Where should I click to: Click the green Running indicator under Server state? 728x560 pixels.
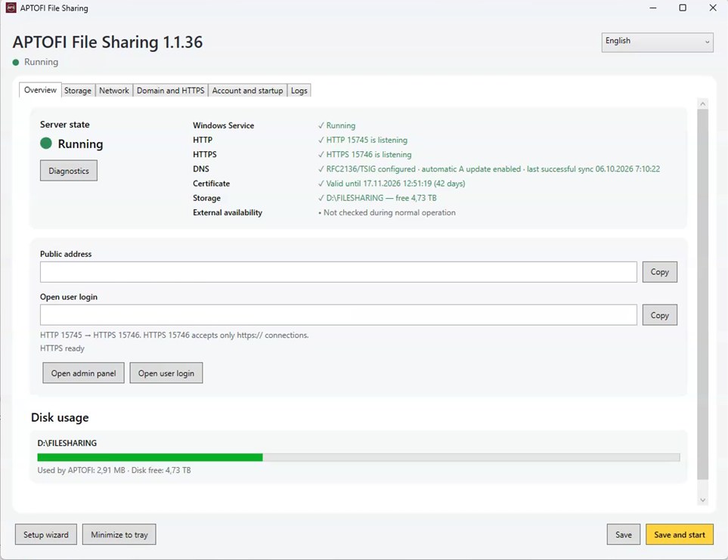[46, 144]
